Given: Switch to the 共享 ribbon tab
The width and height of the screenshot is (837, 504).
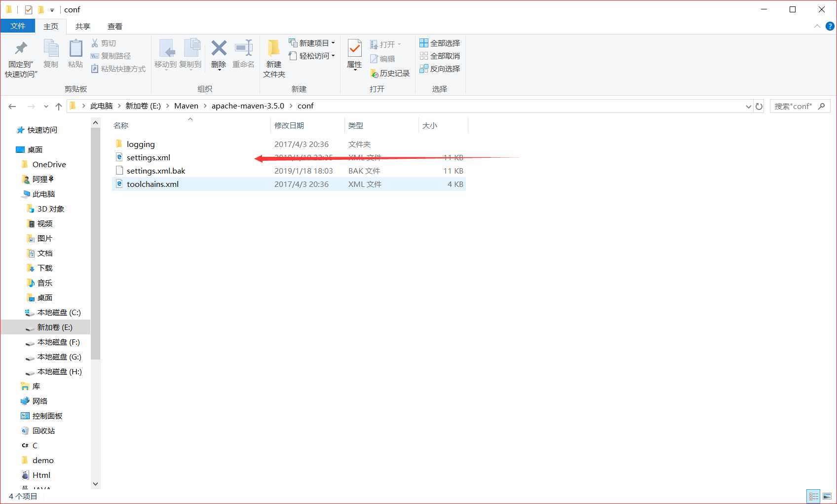Looking at the screenshot, I should (83, 26).
